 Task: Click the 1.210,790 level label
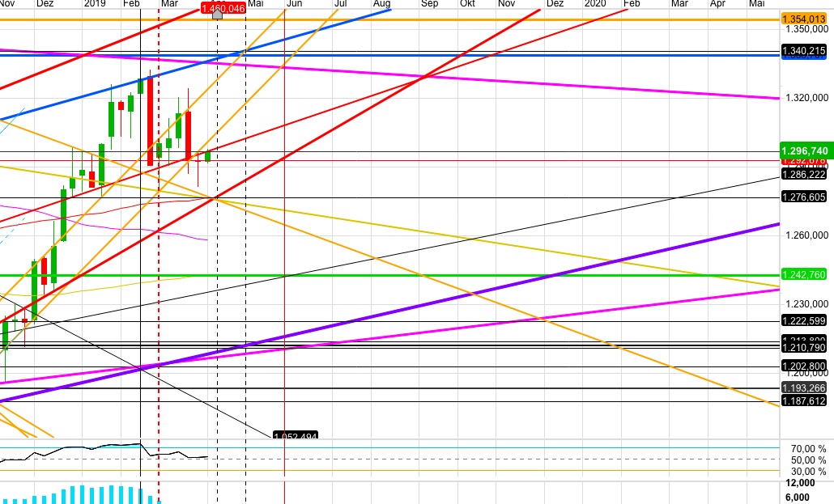point(804,348)
